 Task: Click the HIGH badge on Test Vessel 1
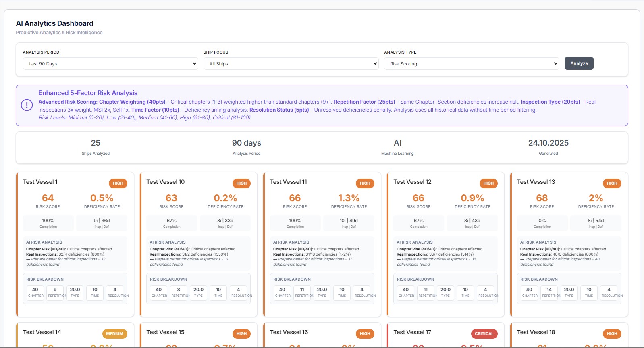tap(118, 183)
